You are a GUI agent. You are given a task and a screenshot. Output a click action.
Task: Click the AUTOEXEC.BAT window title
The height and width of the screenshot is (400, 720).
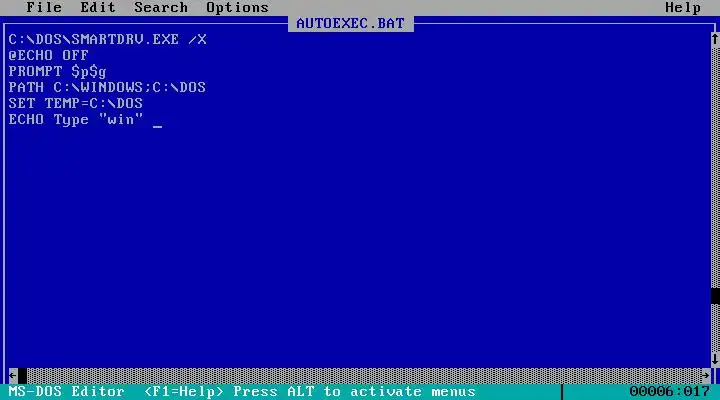tap(350, 23)
